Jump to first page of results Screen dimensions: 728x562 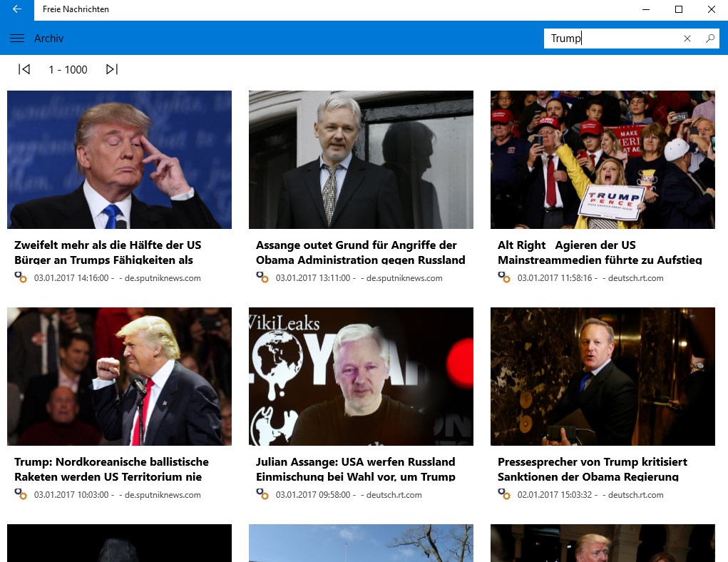24,69
